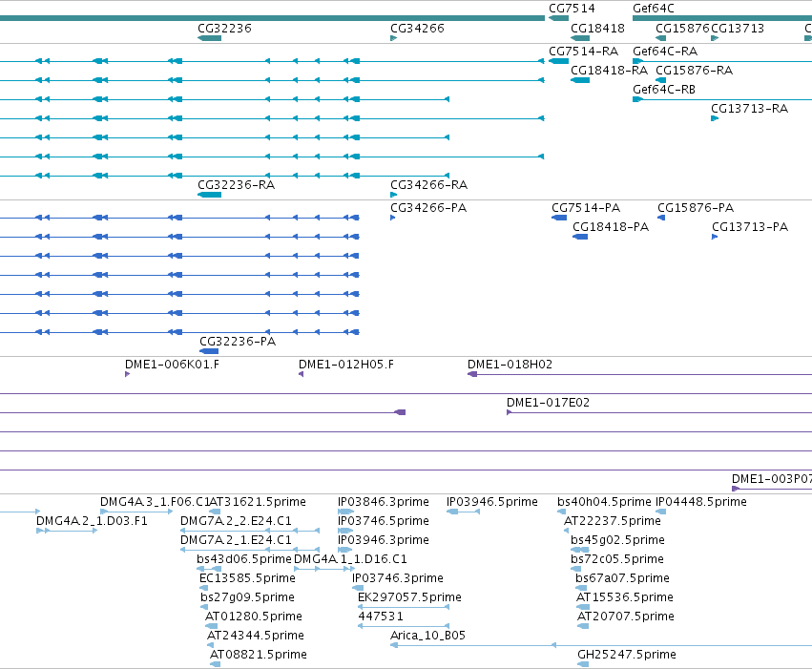Screen dimensions: 812x669
Task: Click the CG18418-RA transcript label
Action: (x=609, y=71)
